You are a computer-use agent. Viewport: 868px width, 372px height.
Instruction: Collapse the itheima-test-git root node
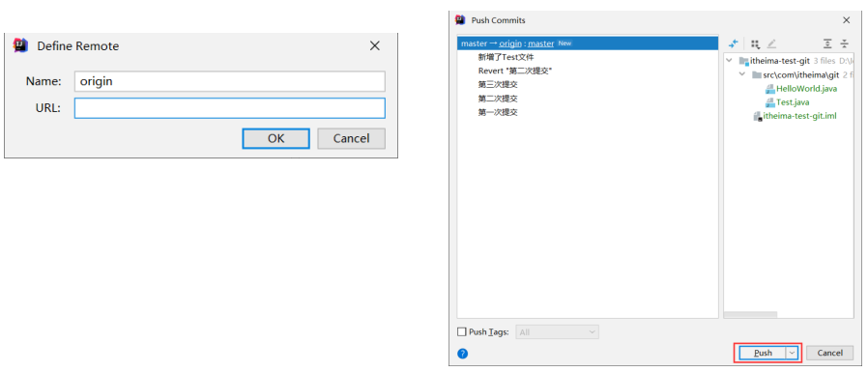point(730,61)
